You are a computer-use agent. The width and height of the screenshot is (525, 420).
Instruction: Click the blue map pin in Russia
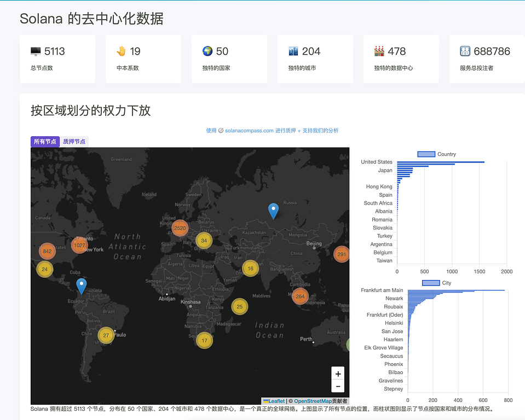coord(273,210)
